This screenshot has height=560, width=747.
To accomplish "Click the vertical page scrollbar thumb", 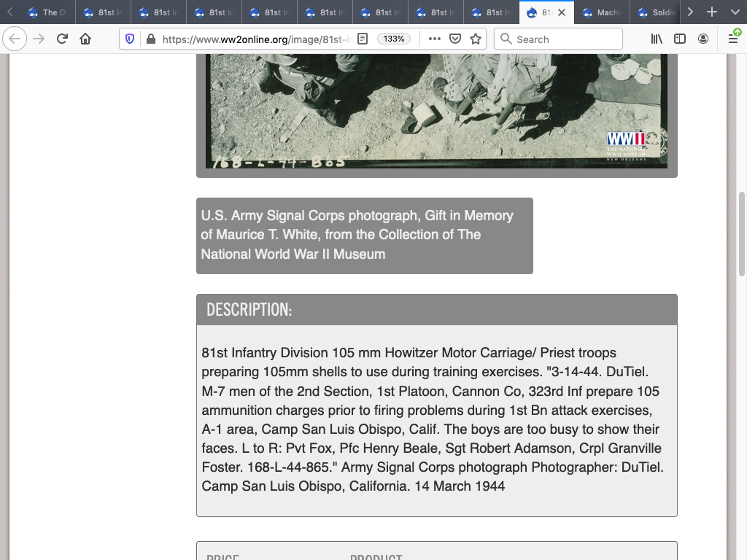I will (741, 233).
